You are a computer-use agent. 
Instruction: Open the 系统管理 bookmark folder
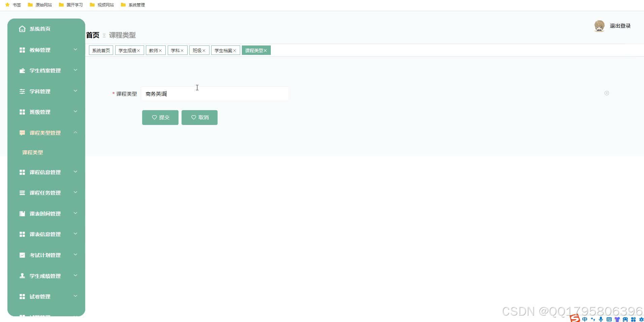(x=133, y=5)
